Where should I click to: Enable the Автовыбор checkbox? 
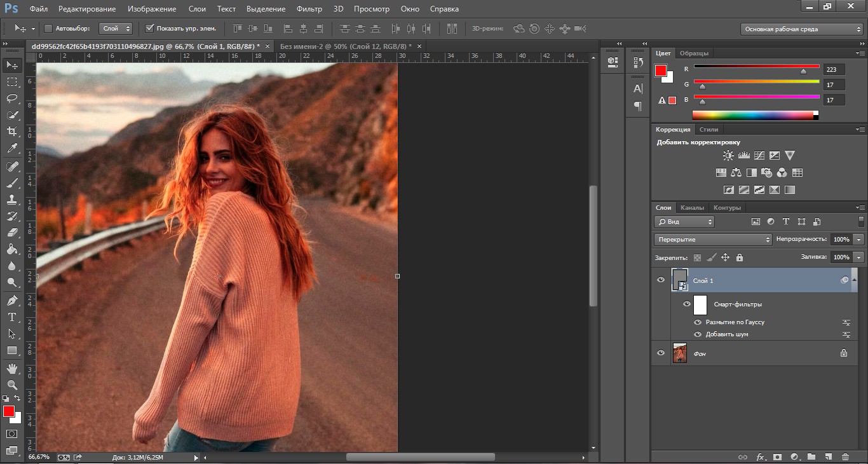click(48, 29)
